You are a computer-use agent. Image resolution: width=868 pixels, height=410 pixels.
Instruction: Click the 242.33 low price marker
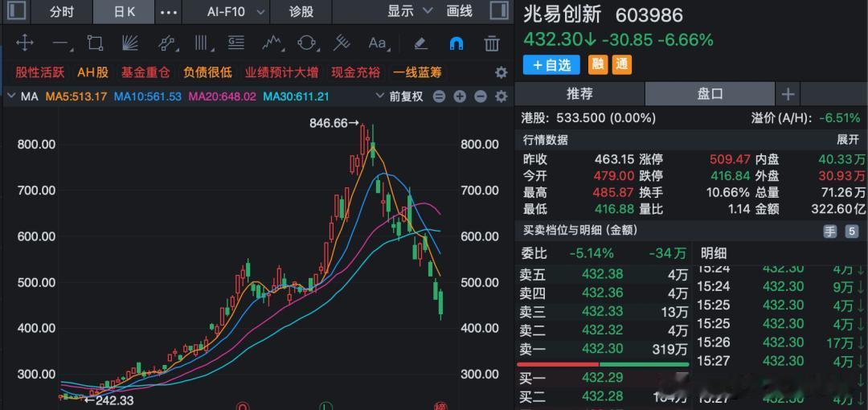click(x=108, y=400)
